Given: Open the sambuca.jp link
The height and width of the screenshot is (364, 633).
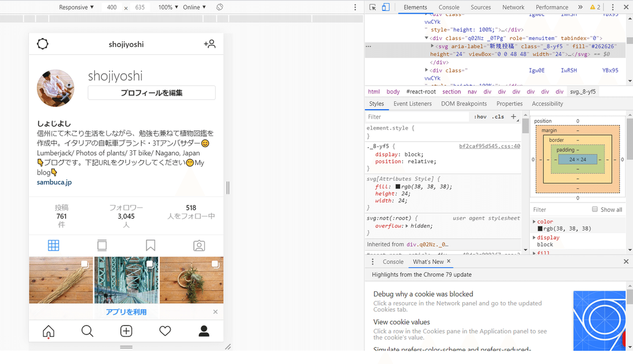Looking at the screenshot, I should [x=54, y=182].
